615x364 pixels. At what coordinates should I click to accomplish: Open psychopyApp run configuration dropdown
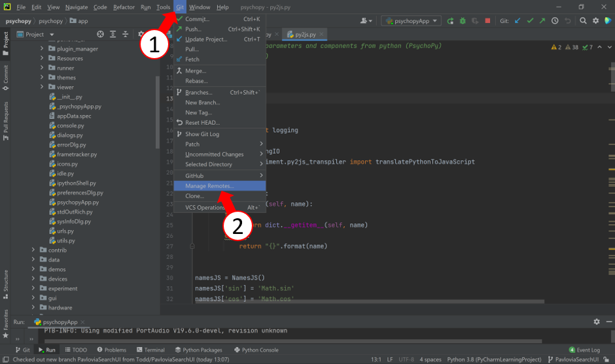(411, 21)
